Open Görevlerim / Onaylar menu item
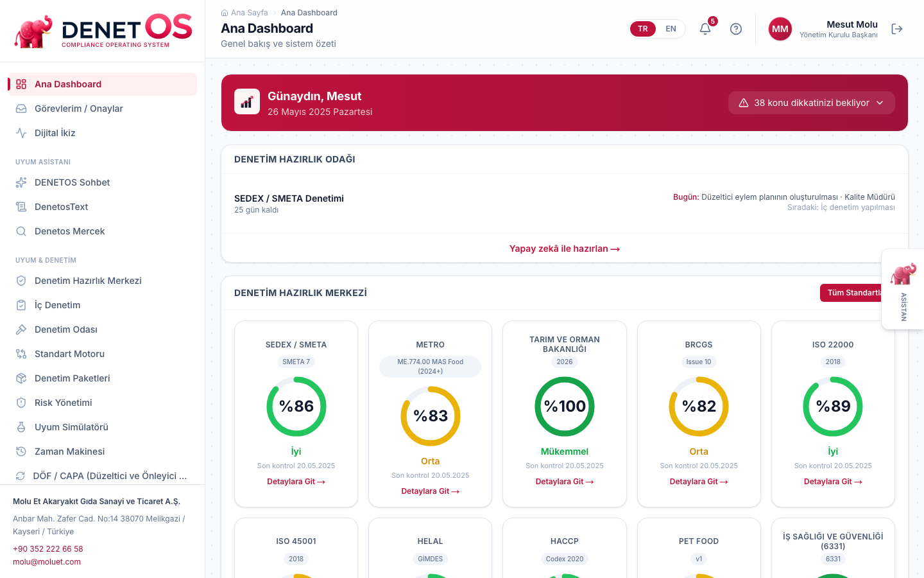The height and width of the screenshot is (578, 924). pyautogui.click(x=103, y=109)
